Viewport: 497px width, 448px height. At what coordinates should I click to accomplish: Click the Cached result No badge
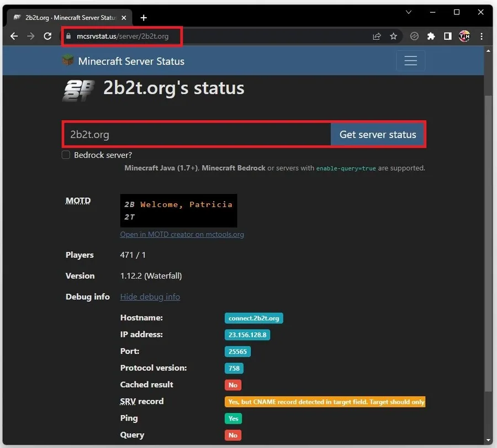tap(233, 385)
